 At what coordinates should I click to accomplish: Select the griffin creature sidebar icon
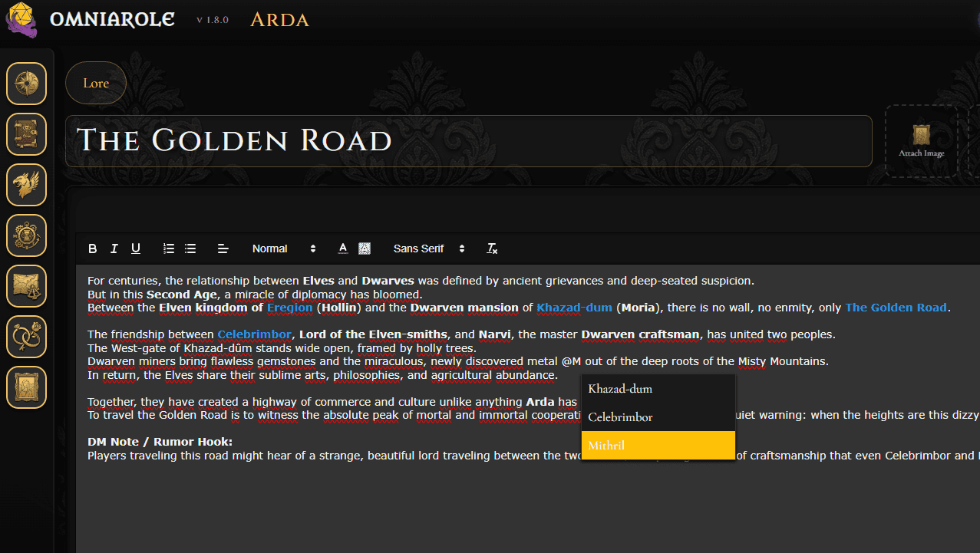point(27,185)
